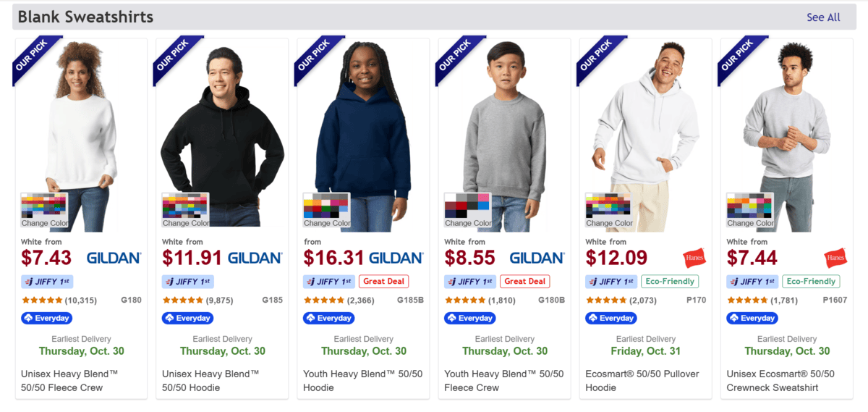This screenshot has height=412, width=868.
Task: Click the Gildan logo on G180 product
Action: pyautogui.click(x=114, y=258)
